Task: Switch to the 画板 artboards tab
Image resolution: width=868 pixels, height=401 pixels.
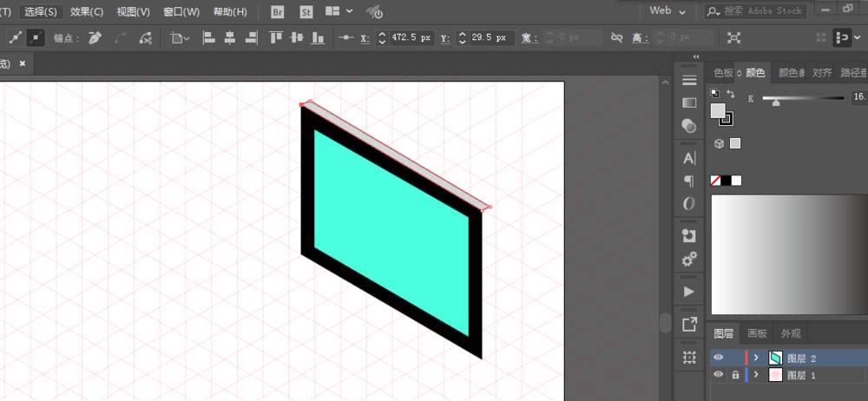Action: (757, 333)
